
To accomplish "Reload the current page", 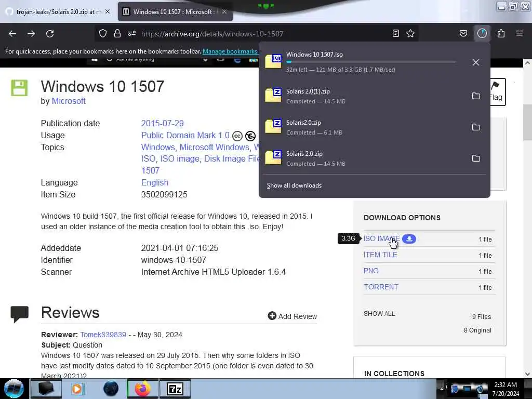I will (50, 34).
